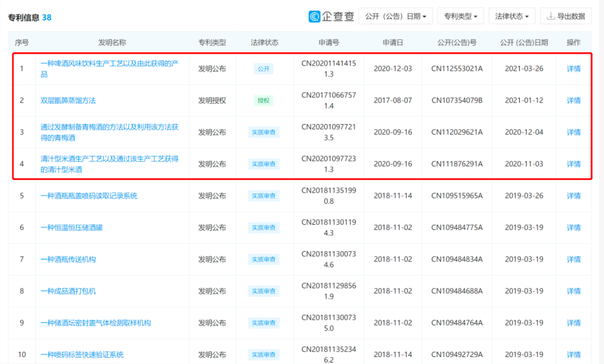This screenshot has width=604, height=364.
Task: Open the 公开(公告)日期 filter dropdown
Action: tap(396, 16)
